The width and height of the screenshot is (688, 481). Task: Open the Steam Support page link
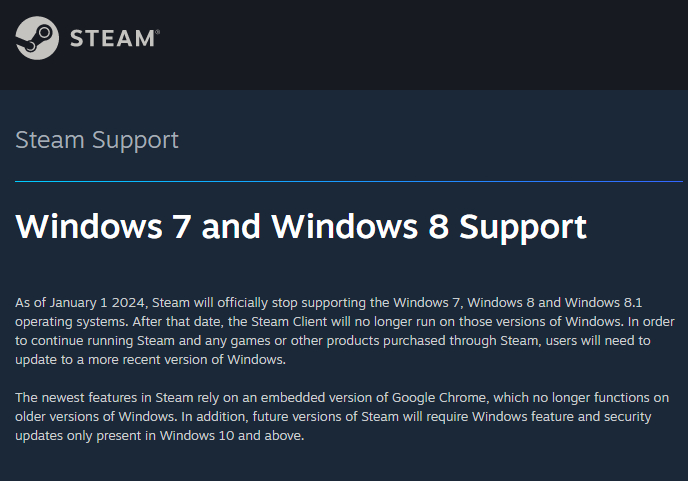[97, 140]
